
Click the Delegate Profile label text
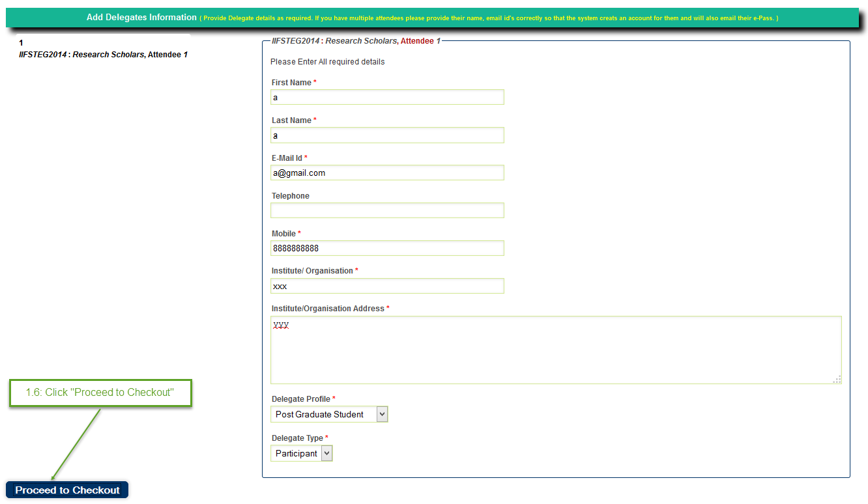pos(301,399)
